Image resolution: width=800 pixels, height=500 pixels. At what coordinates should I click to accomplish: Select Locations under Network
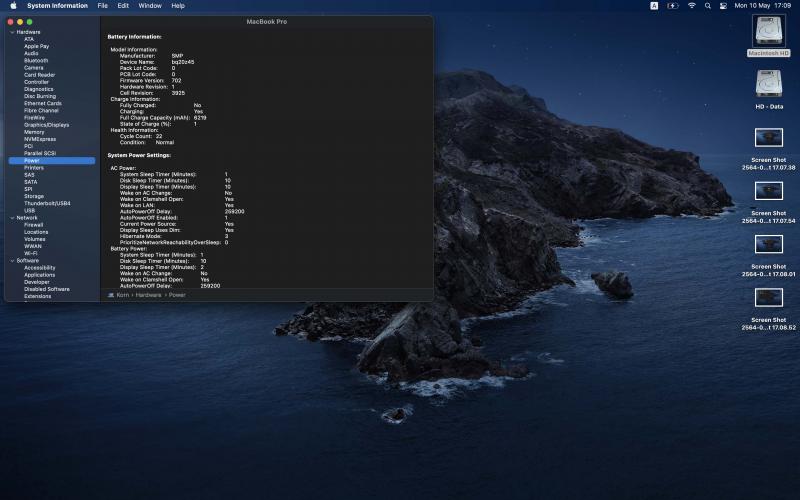36,232
